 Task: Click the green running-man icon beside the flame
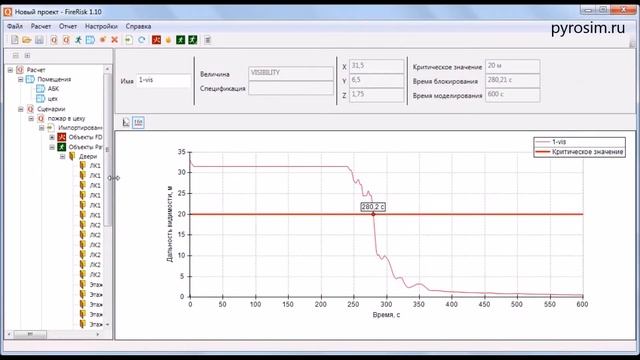tap(180, 40)
